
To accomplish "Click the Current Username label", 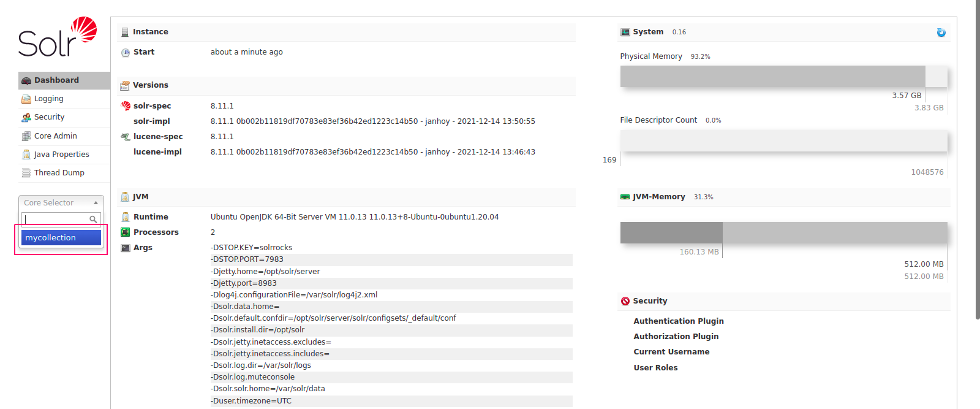I will (x=671, y=352).
